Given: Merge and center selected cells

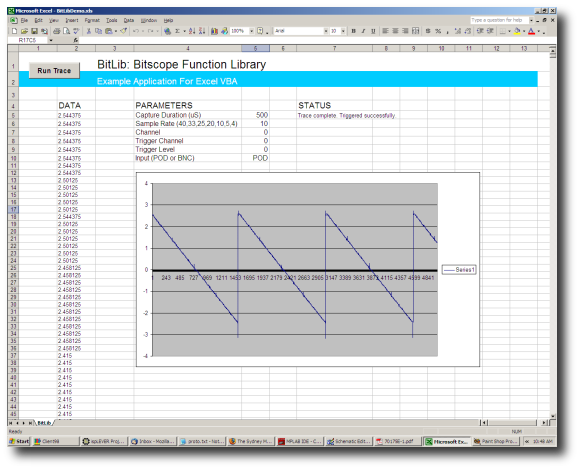Looking at the screenshot, I should (415, 31).
